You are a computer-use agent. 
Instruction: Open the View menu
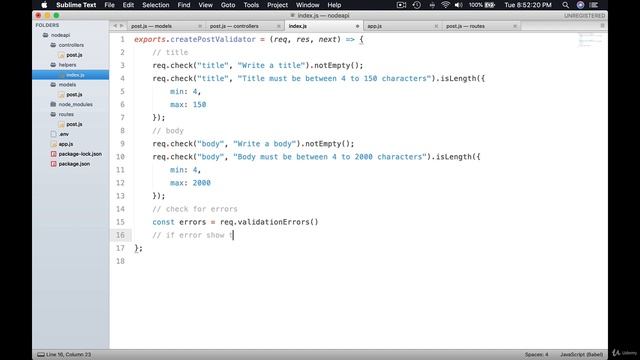pyautogui.click(x=205, y=5)
